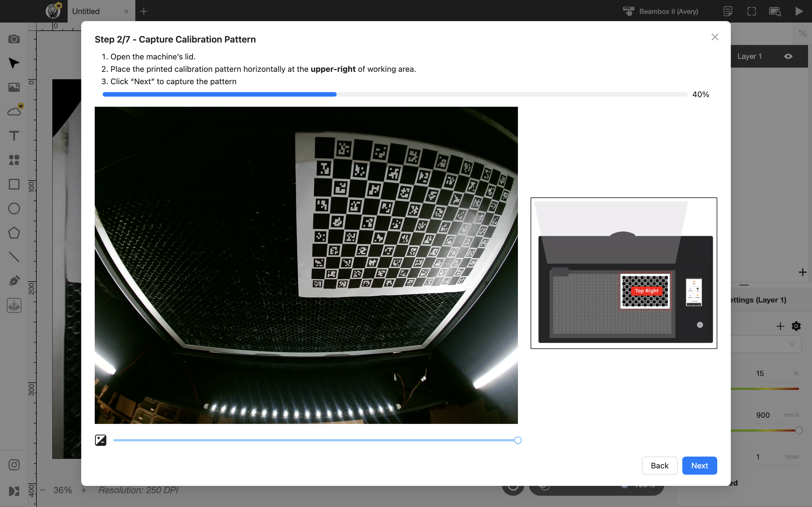Select the Ellipse tool
The height and width of the screenshot is (507, 812).
(x=14, y=208)
